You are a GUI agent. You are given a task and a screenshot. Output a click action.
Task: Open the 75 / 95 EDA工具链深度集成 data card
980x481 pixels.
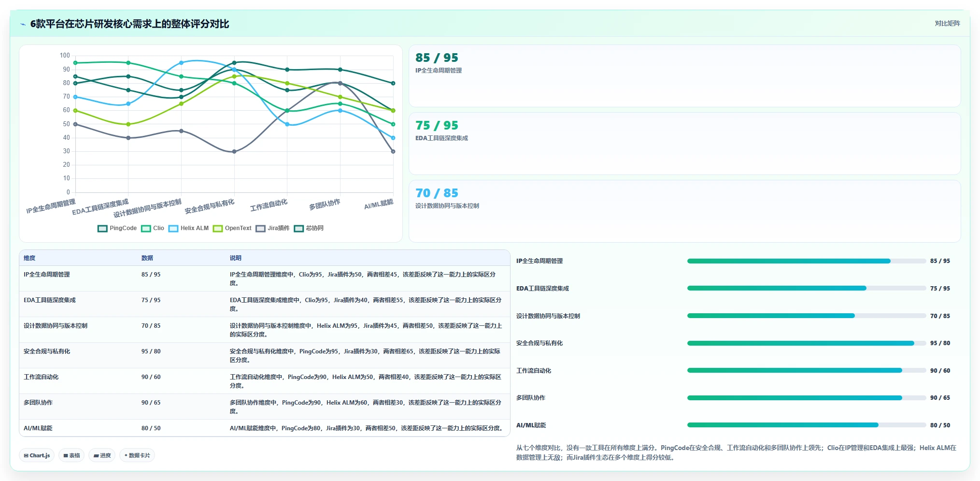coord(684,144)
